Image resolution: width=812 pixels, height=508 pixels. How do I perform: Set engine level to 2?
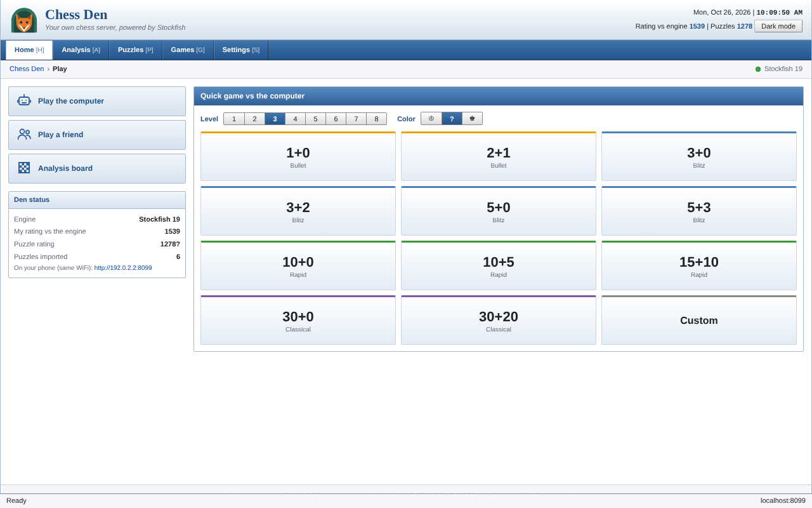click(x=254, y=119)
